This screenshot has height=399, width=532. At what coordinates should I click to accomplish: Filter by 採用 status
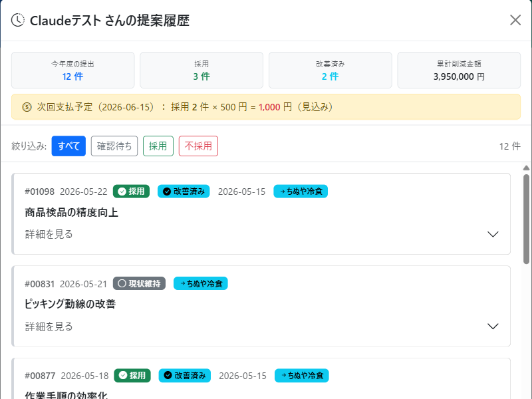coord(158,146)
